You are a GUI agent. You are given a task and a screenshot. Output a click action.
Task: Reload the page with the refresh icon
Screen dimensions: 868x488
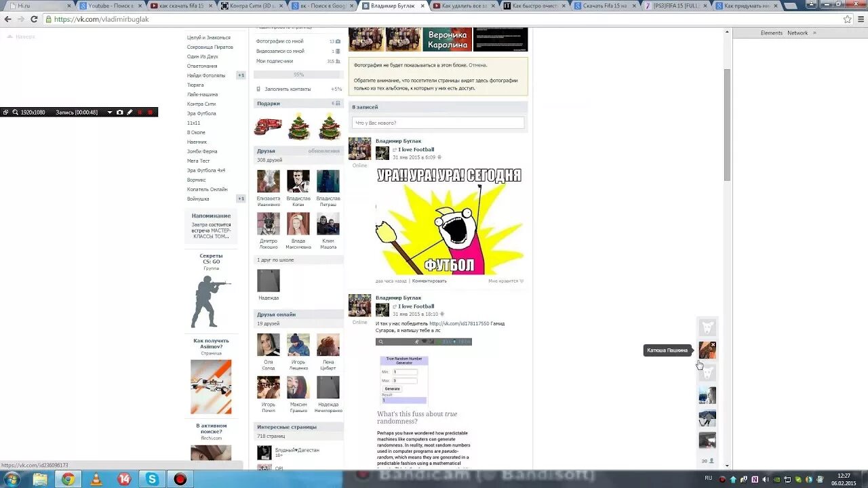click(x=35, y=19)
